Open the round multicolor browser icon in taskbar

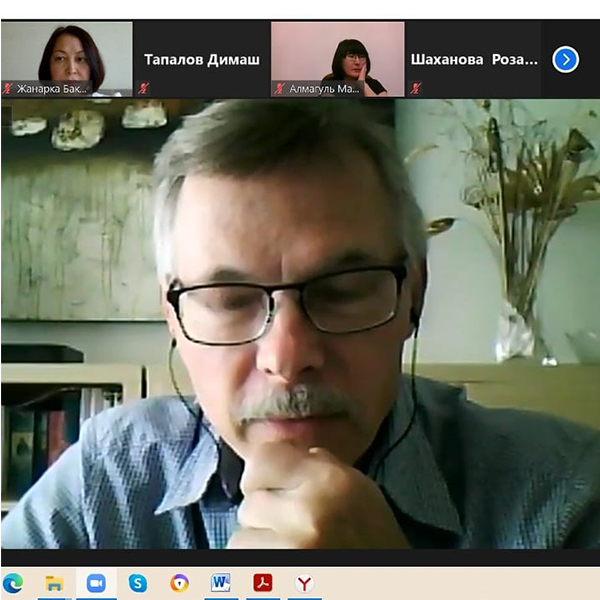pos(179,584)
